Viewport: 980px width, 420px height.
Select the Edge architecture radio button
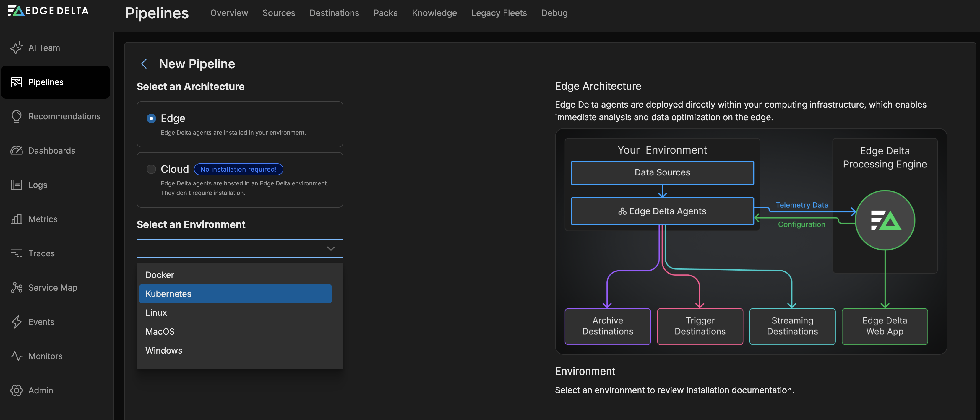tap(151, 118)
